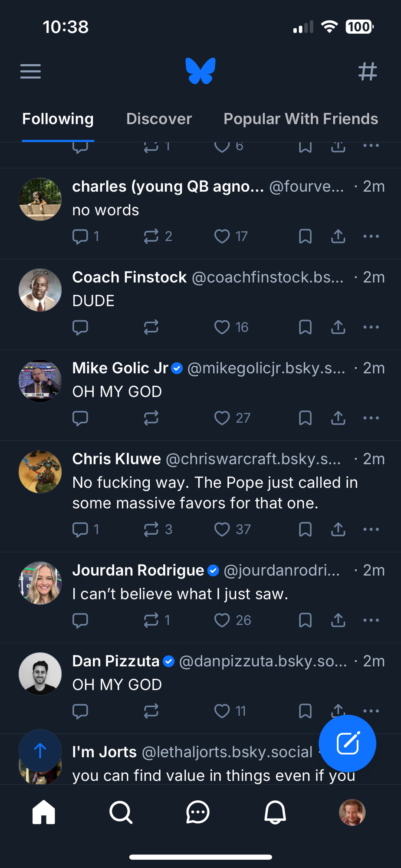
Task: Open the chat messages icon
Action: click(198, 812)
